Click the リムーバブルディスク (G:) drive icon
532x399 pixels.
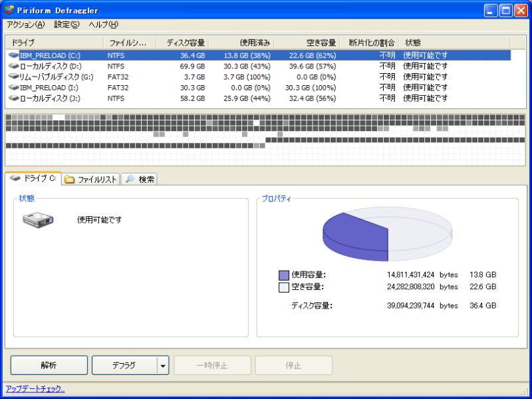[14, 76]
